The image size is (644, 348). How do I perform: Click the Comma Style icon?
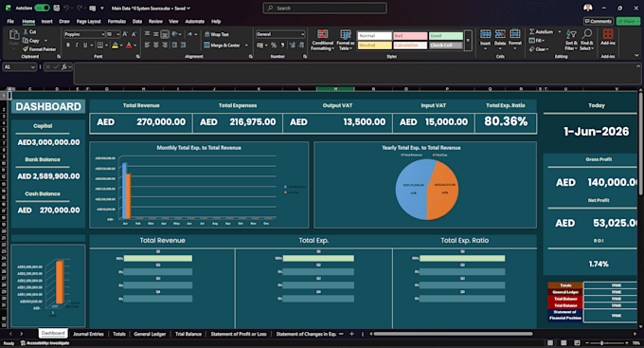point(282,46)
